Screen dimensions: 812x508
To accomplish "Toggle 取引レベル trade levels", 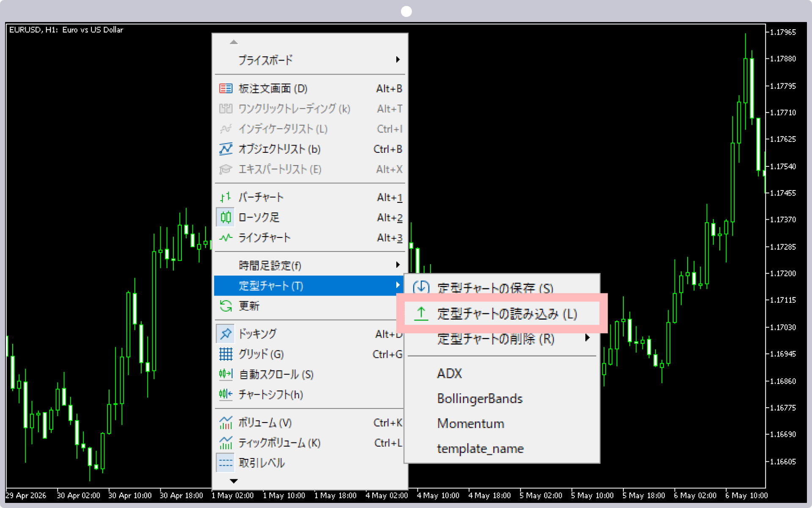I will tap(310, 463).
